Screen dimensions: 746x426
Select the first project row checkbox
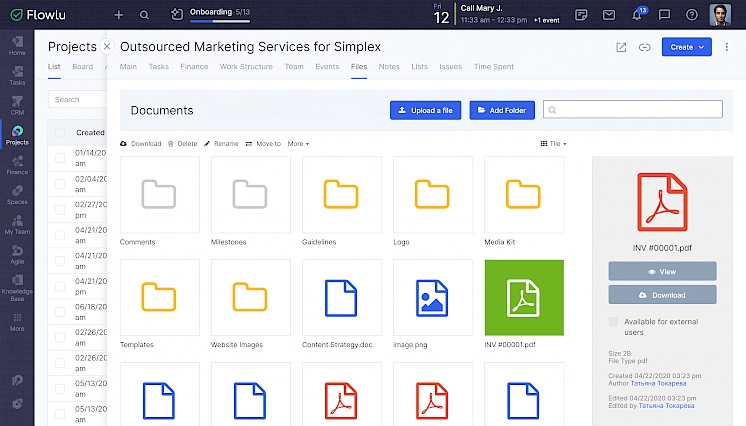click(61, 157)
